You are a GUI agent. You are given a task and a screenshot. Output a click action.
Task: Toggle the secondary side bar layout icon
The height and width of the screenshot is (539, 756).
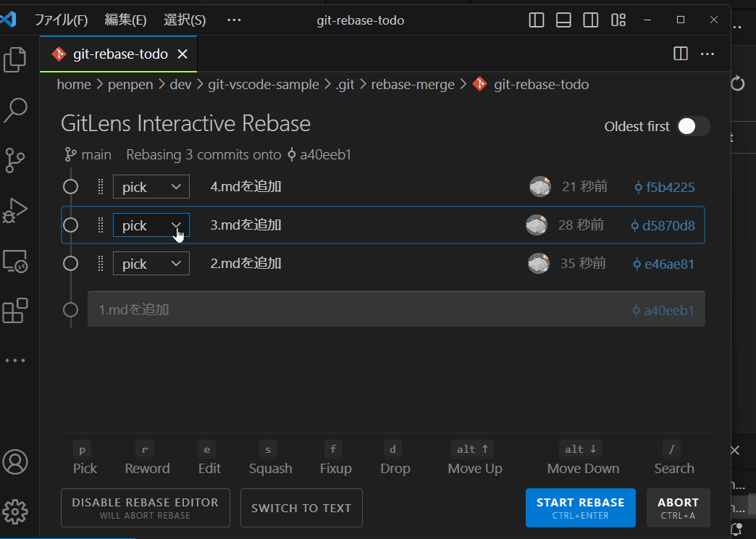click(x=591, y=20)
